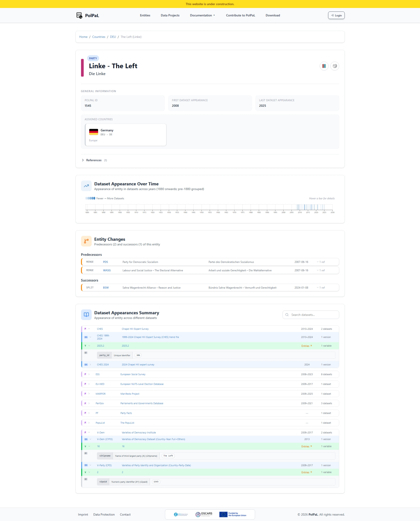Click the PolPaL logo icon
Viewport: 420px width, 521px height.
click(79, 15)
